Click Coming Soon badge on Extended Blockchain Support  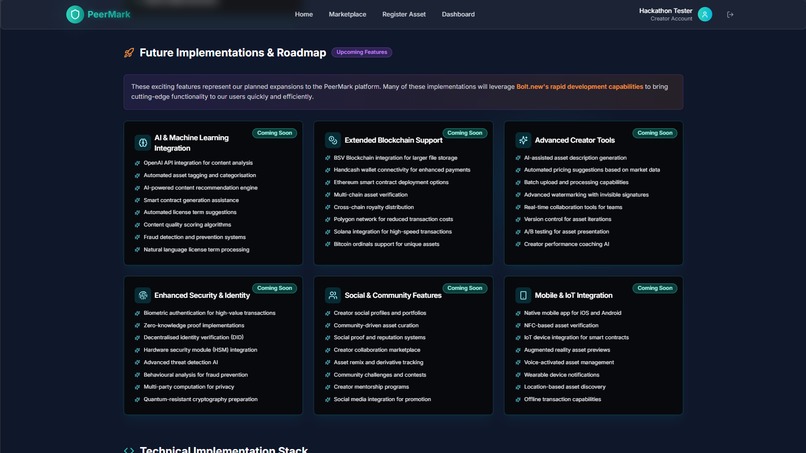pos(465,133)
